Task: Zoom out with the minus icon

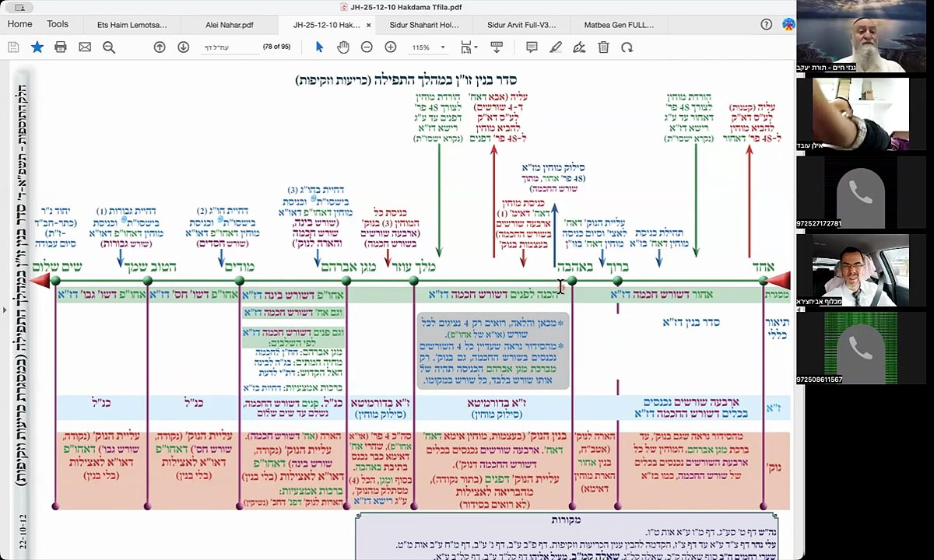Action: [367, 47]
